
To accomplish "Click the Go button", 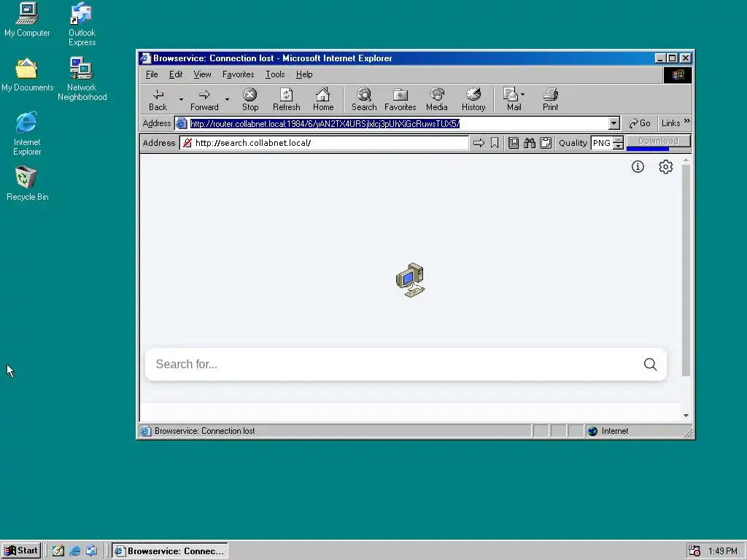I will click(639, 123).
